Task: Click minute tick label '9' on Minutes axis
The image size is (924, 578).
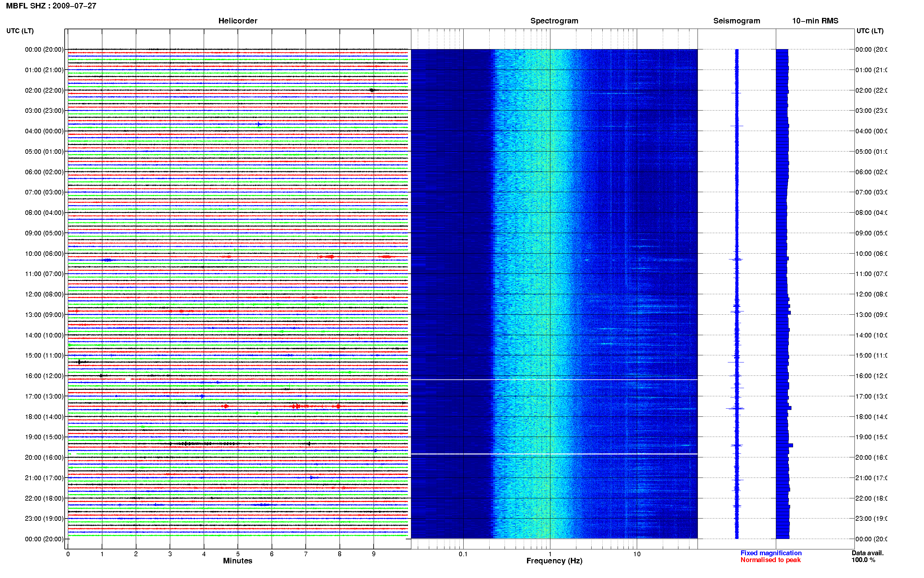Action: point(374,554)
